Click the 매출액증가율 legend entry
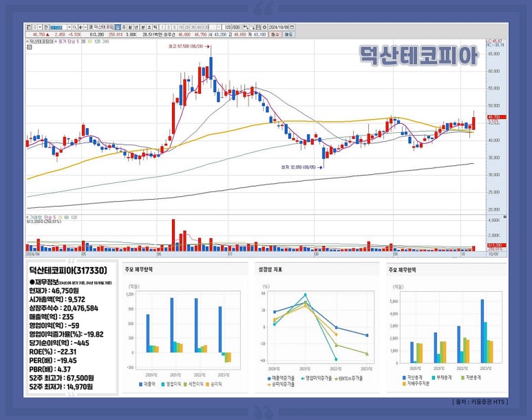 click(281, 378)
